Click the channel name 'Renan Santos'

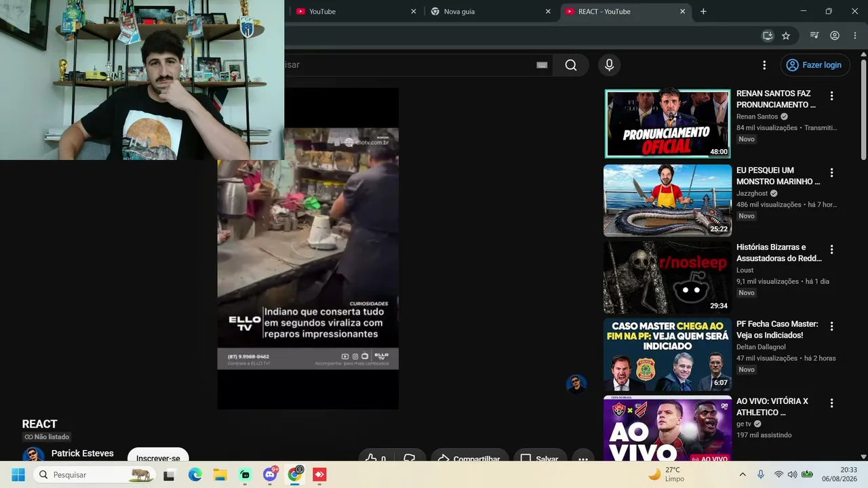(757, 117)
